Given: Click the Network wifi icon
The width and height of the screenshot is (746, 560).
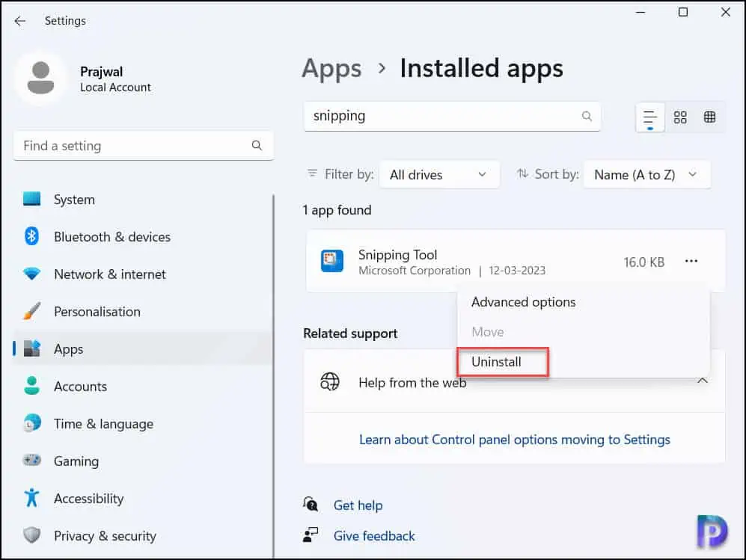Looking at the screenshot, I should pyautogui.click(x=32, y=274).
